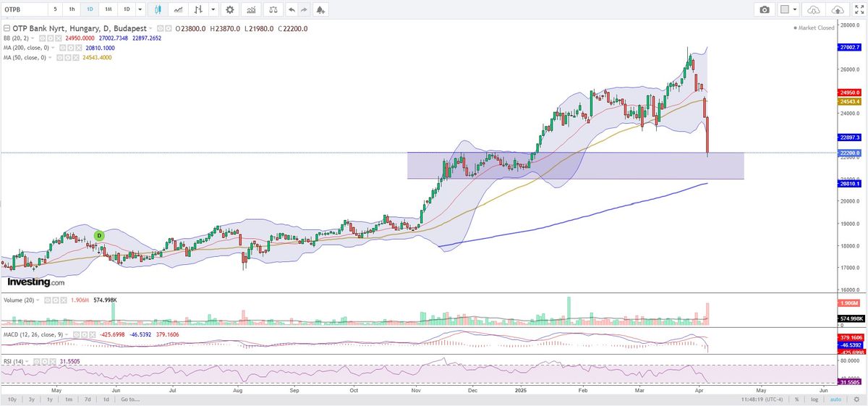The height and width of the screenshot is (406, 868).
Task: Open MA (200, close, 0) legend dropdown
Action: click(x=53, y=48)
